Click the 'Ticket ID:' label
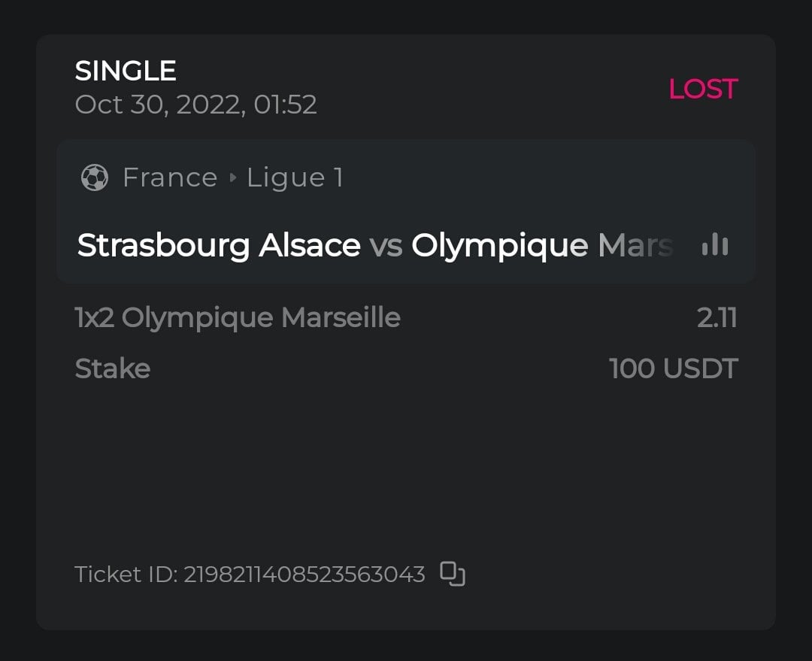 click(126, 575)
